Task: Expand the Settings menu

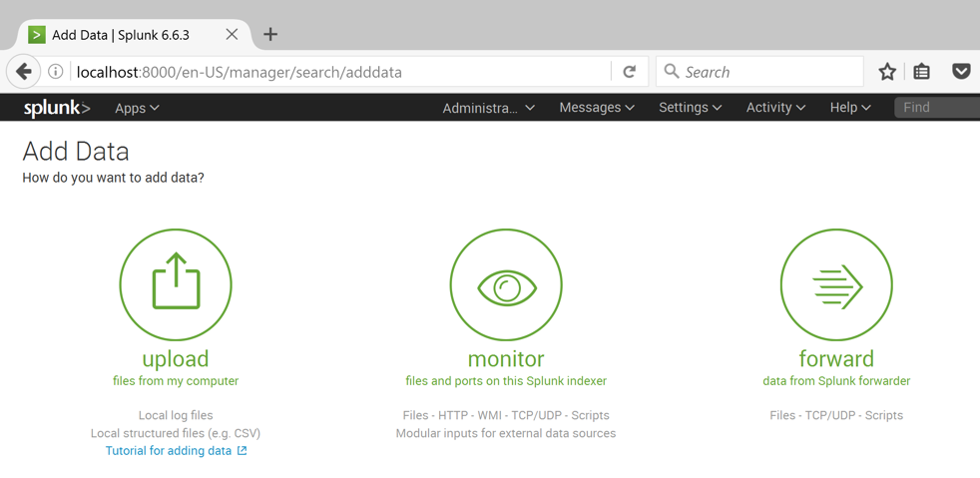Action: (690, 108)
